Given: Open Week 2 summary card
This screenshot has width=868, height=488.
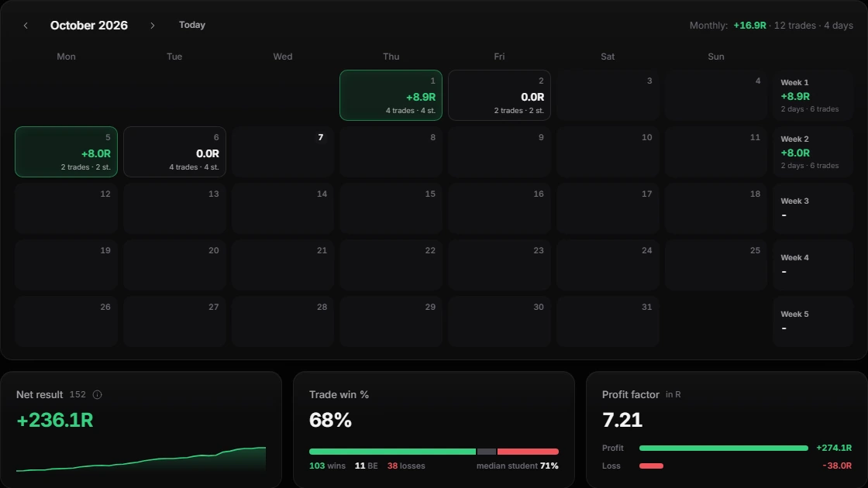Looking at the screenshot, I should click(813, 152).
